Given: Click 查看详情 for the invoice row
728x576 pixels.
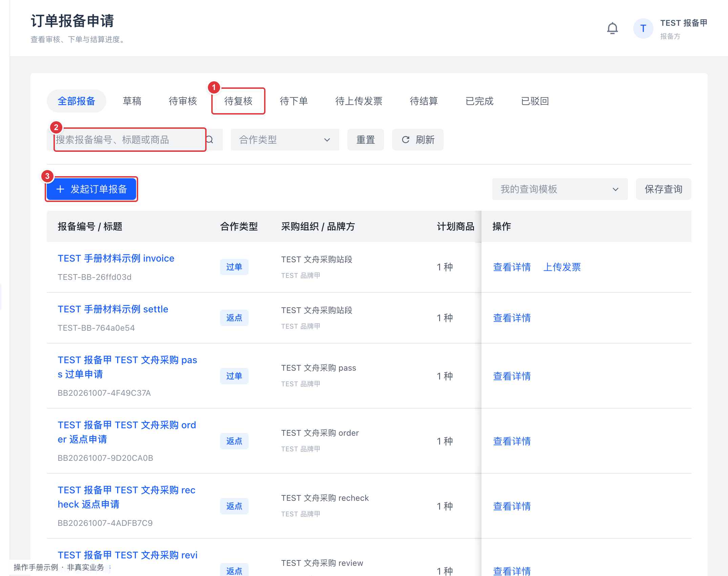Looking at the screenshot, I should pos(512,267).
